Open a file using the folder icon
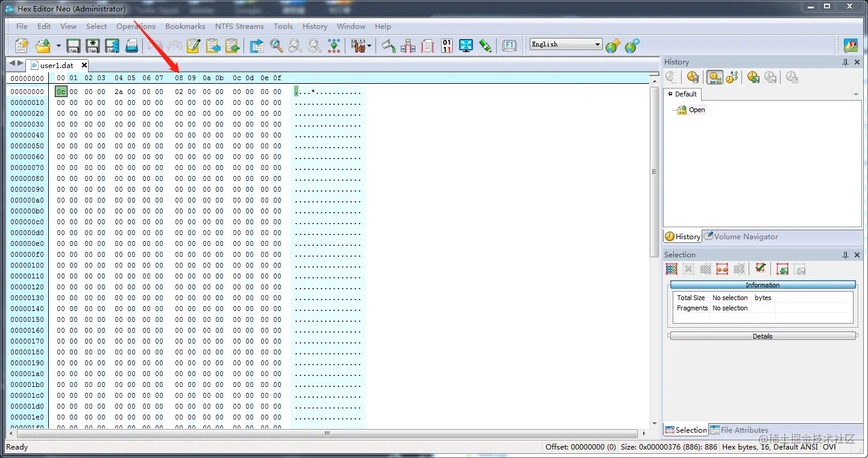The width and height of the screenshot is (868, 458). point(43,46)
